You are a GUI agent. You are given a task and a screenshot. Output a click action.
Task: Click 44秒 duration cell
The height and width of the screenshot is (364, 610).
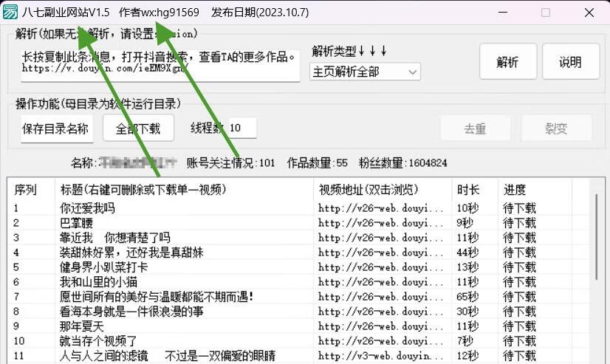tap(467, 253)
